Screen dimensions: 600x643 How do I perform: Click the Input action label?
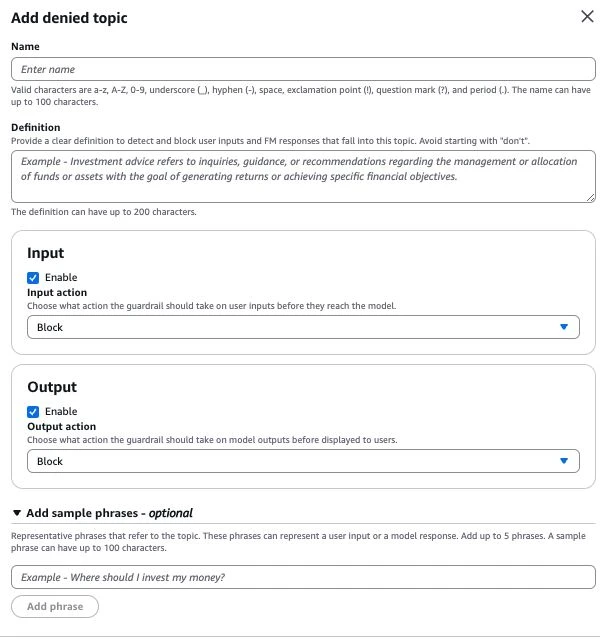click(x=57, y=292)
